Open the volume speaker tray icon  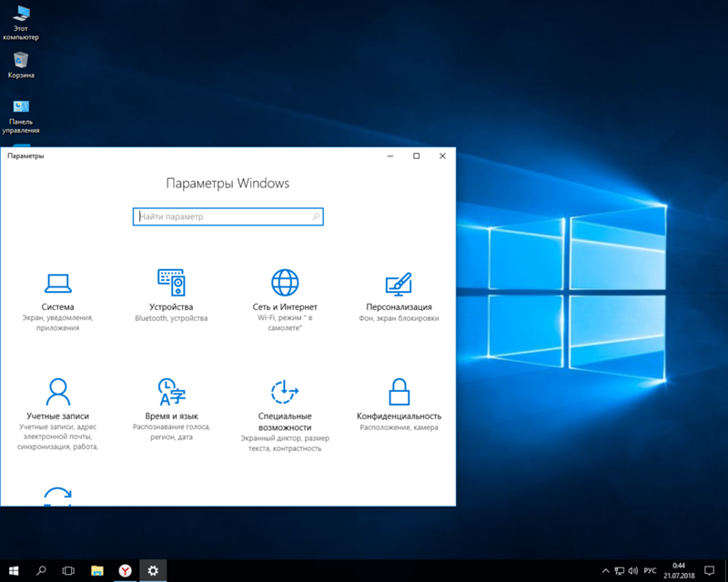click(632, 571)
